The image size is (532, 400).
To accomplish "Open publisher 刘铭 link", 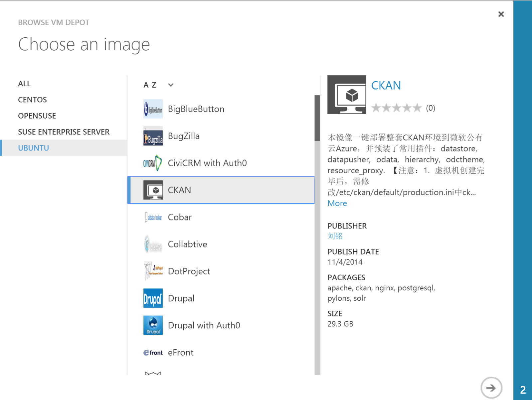I will [335, 236].
